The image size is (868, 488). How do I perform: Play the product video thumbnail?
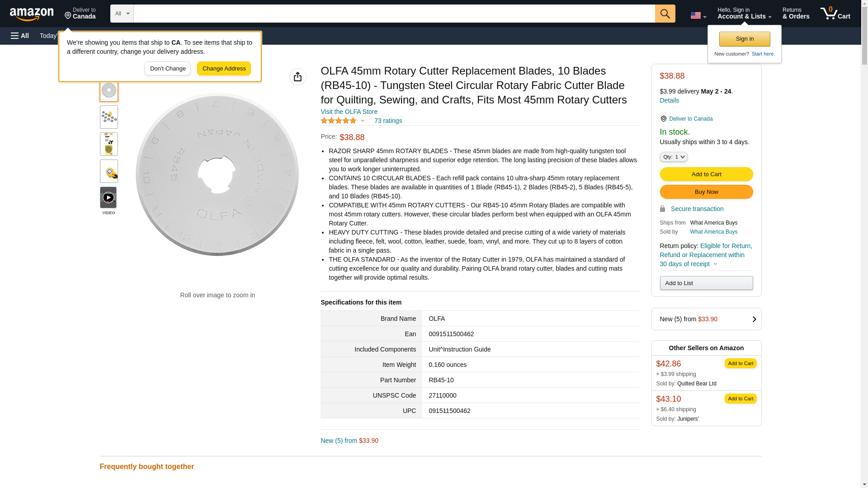[108, 198]
